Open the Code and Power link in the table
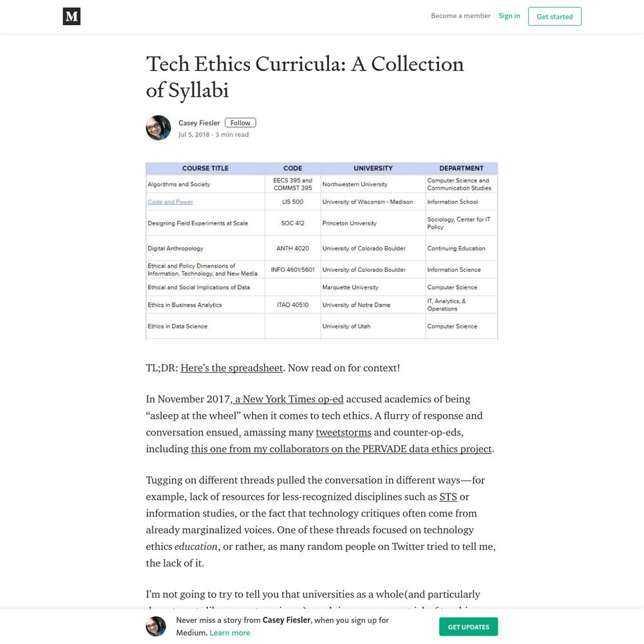 click(x=170, y=202)
